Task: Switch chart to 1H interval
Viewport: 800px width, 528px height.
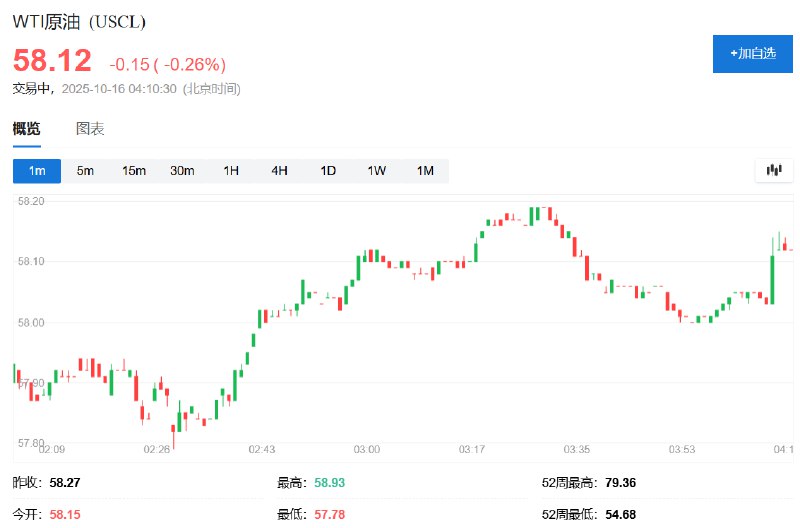Action: point(231,171)
